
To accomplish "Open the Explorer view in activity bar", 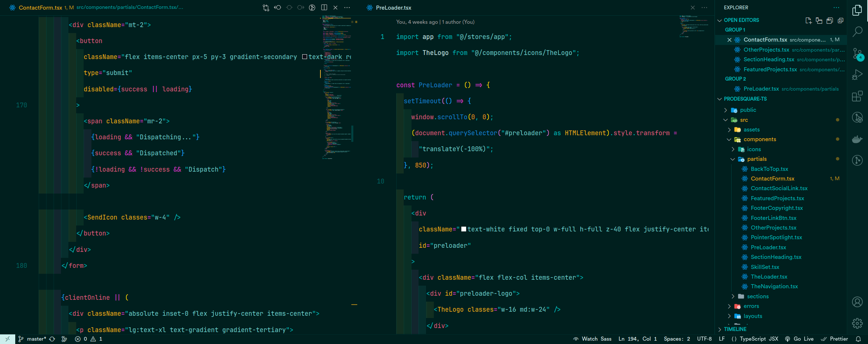I will click(857, 10).
